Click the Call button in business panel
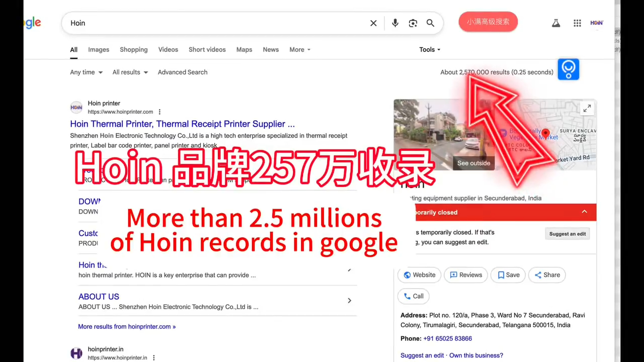This screenshot has width=644, height=362. pyautogui.click(x=413, y=296)
